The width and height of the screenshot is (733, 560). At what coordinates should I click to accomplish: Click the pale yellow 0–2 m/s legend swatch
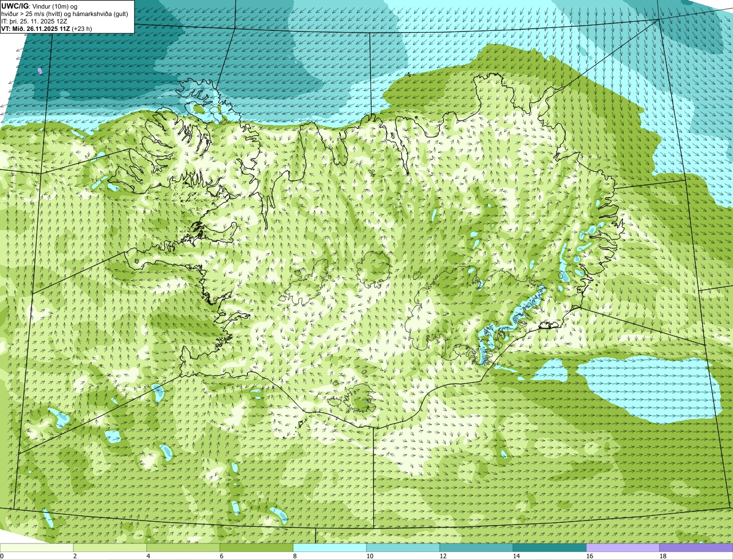[37, 548]
